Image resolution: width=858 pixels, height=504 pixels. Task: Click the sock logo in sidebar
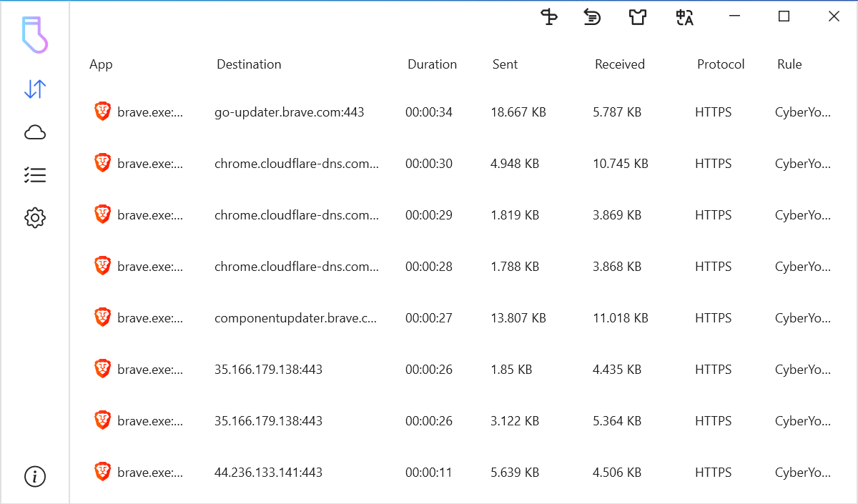(x=34, y=35)
